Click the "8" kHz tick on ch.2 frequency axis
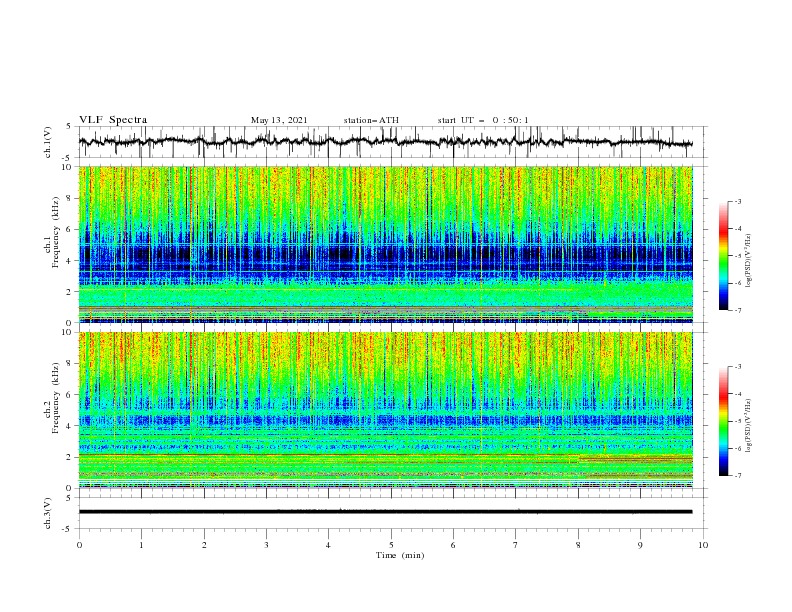The height and width of the screenshot is (612, 792). (x=70, y=364)
